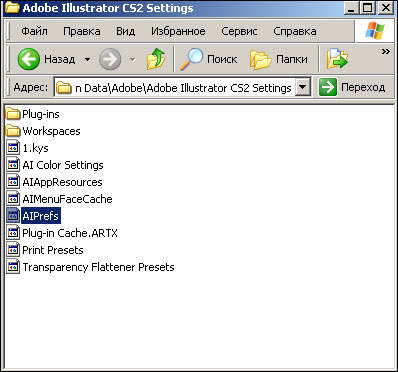The width and height of the screenshot is (398, 372).
Task: Click the Windows flag logo
Action: point(375,31)
